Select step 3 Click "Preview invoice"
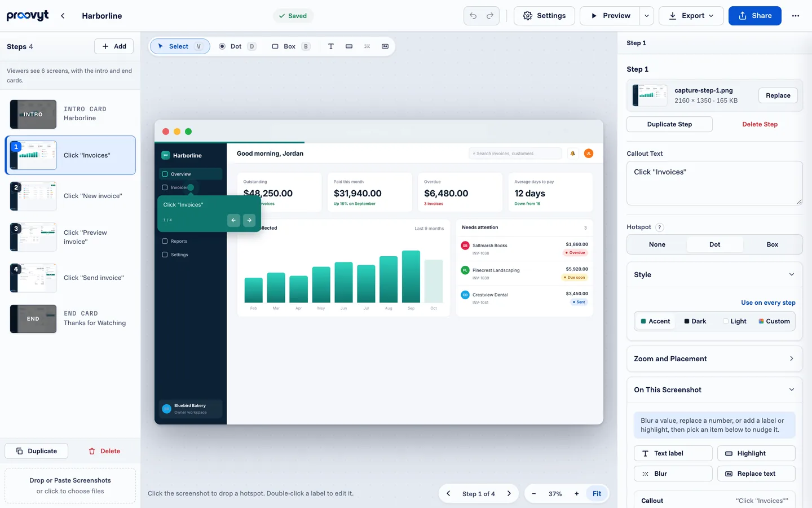Viewport: 812px width, 508px height. [x=70, y=237]
